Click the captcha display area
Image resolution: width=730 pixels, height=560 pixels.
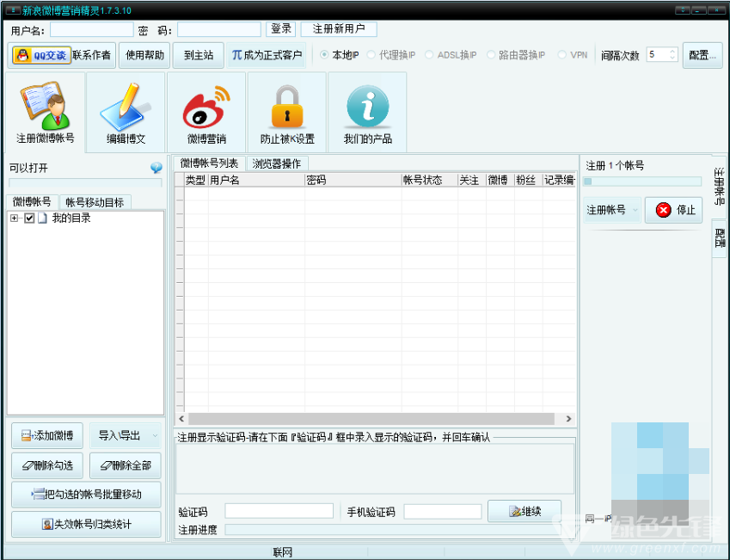coord(375,469)
